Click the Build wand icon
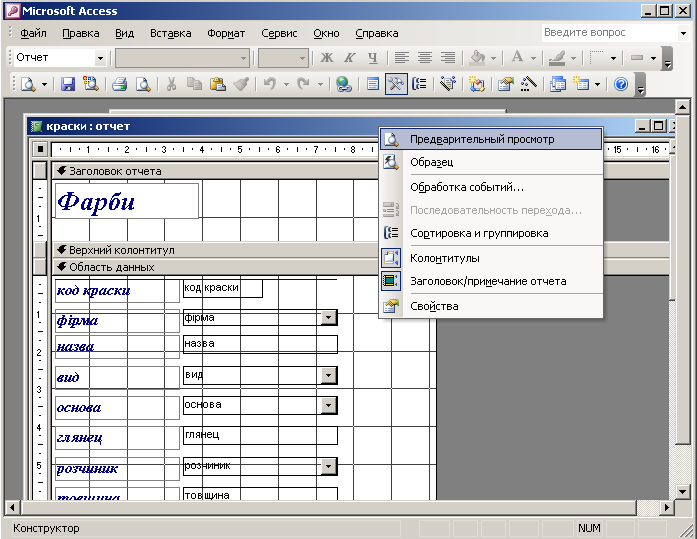Image resolution: width=697 pixels, height=539 pixels. click(x=529, y=84)
